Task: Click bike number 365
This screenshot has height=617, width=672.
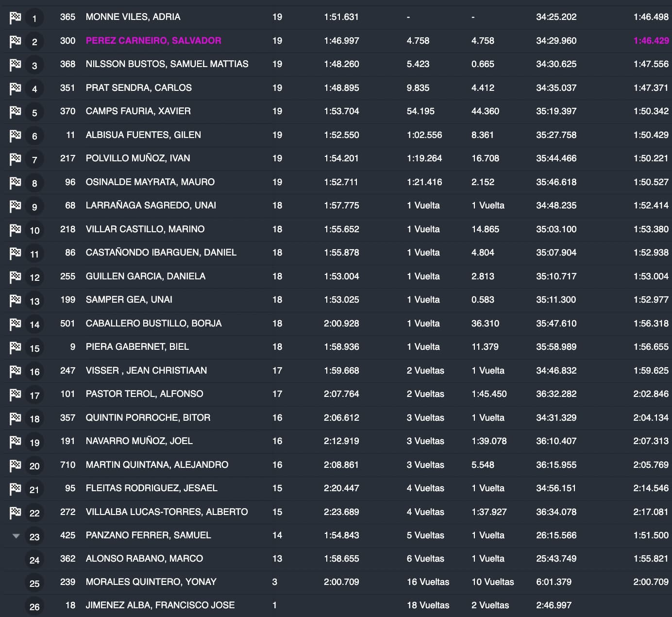Action: [67, 17]
